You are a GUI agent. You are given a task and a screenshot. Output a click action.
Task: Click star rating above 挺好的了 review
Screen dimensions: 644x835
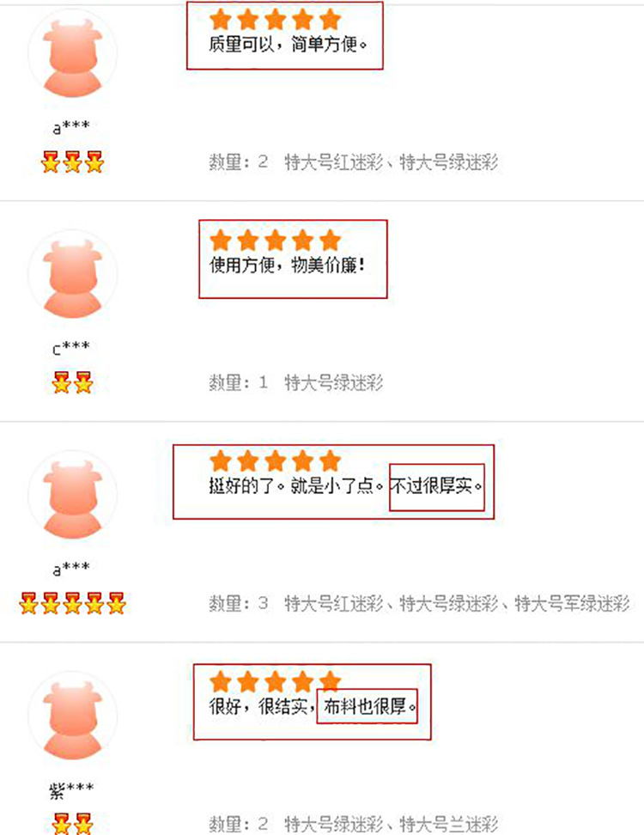point(275,461)
